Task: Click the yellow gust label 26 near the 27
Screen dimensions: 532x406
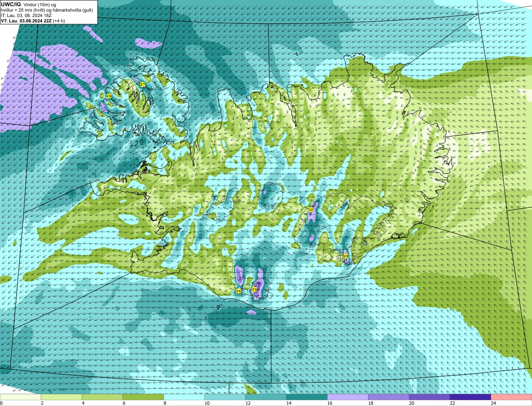Action: pyautogui.click(x=109, y=95)
